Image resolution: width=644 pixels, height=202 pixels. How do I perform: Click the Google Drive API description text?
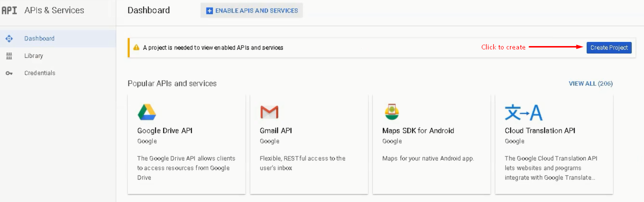tap(186, 168)
